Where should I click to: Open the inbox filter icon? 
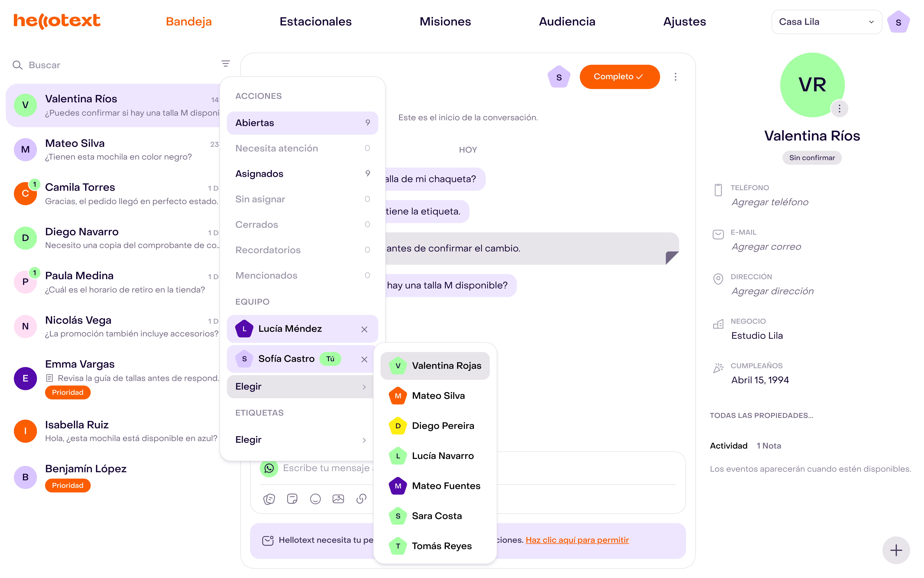tap(226, 63)
